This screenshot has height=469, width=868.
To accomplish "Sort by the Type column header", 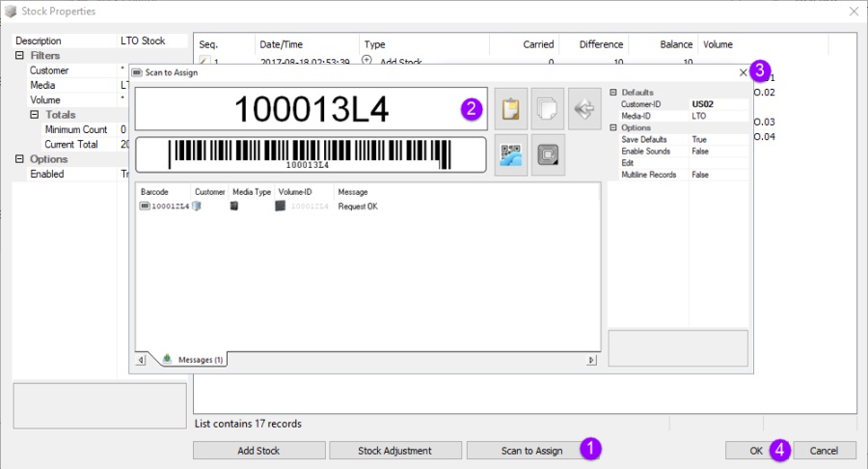I will (424, 44).
